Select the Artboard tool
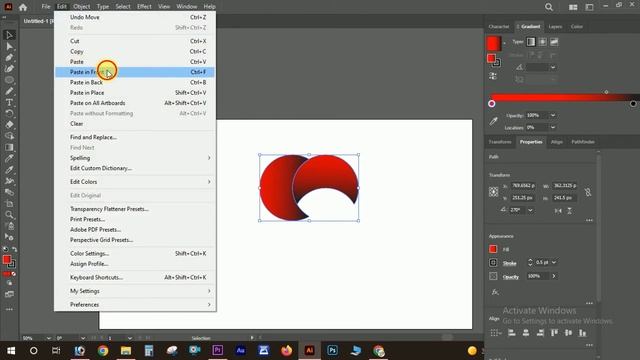This screenshot has width=640, height=360. [x=9, y=204]
